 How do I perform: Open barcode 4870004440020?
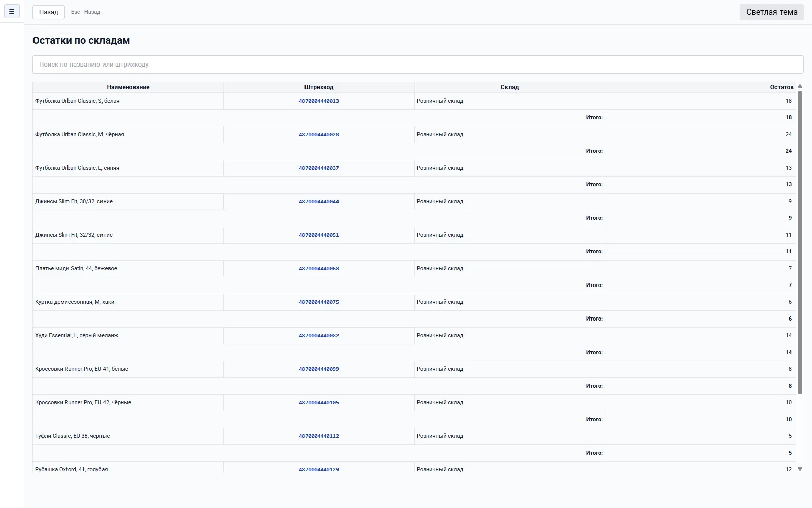coord(319,135)
